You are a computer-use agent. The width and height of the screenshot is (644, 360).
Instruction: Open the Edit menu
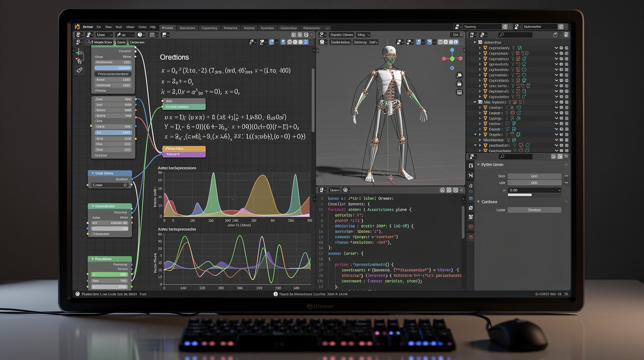[x=99, y=28]
